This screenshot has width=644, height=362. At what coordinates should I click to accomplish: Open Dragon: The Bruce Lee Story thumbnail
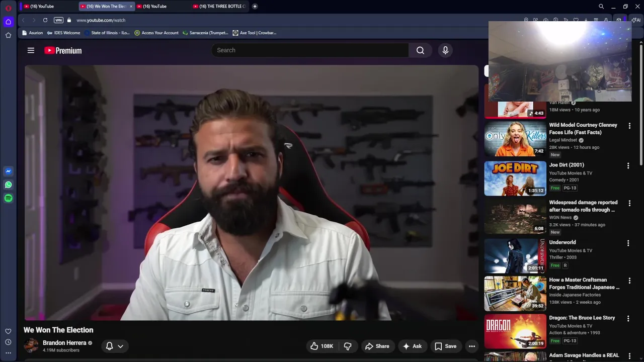[x=515, y=331]
